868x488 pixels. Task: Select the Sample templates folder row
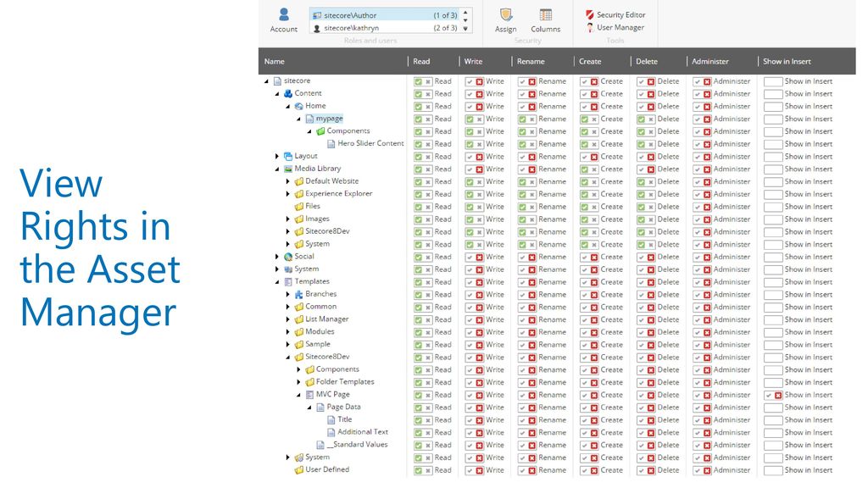pyautogui.click(x=318, y=344)
